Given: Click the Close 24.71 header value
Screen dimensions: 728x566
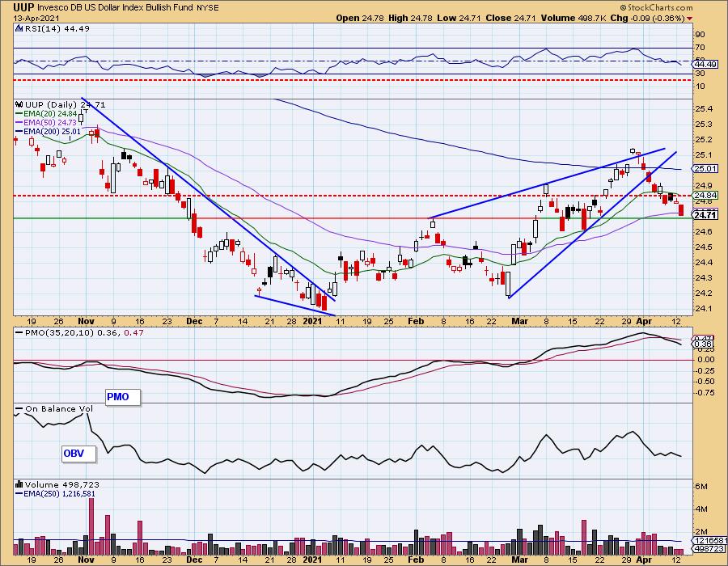Looking at the screenshot, I should point(510,18).
